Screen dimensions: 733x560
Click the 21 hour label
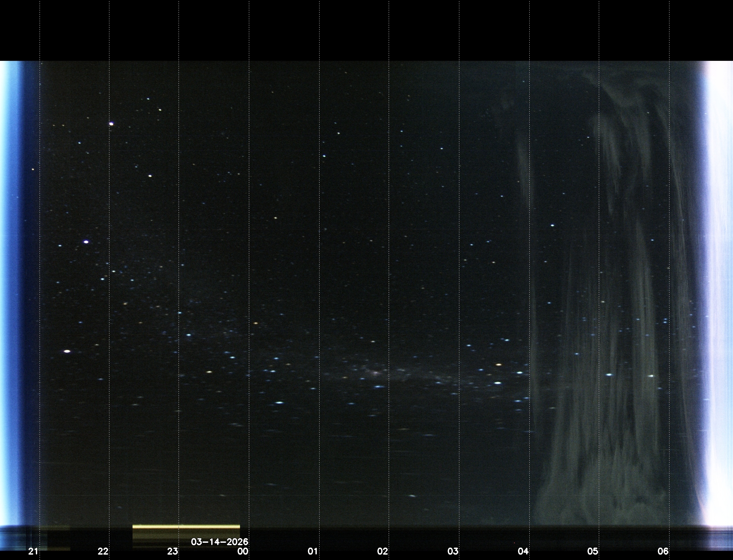pos(33,551)
